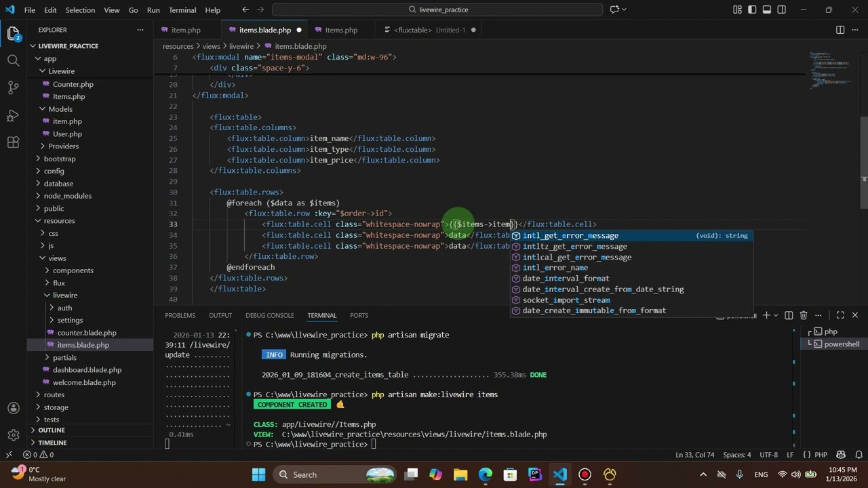This screenshot has width=868, height=488.
Task: Change encoding via UTF-8 status item
Action: coord(769,455)
